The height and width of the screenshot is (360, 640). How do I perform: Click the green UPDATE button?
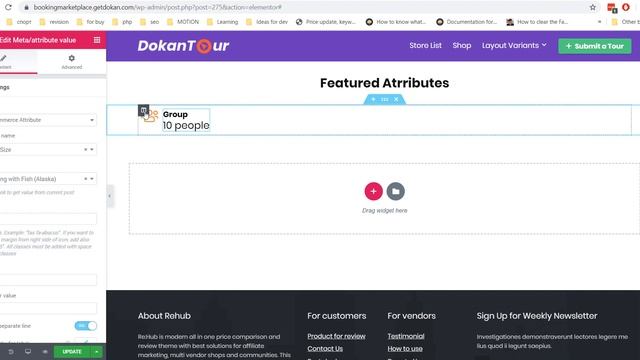(72, 351)
